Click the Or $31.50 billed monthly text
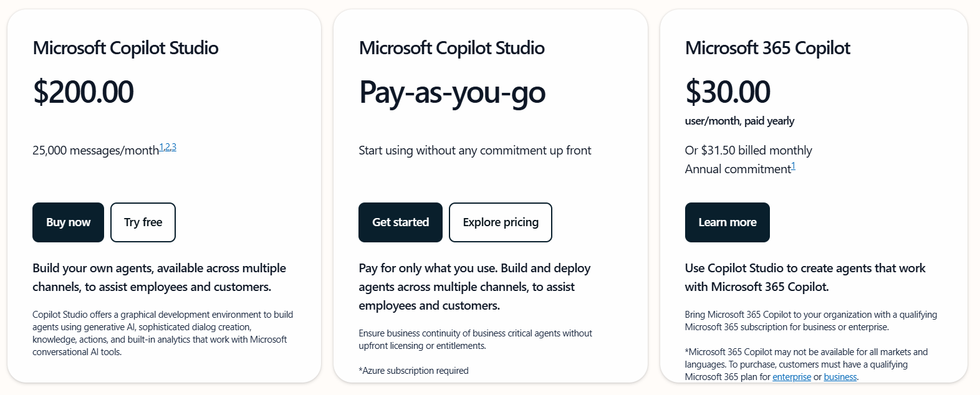The image size is (980, 395). (x=748, y=150)
